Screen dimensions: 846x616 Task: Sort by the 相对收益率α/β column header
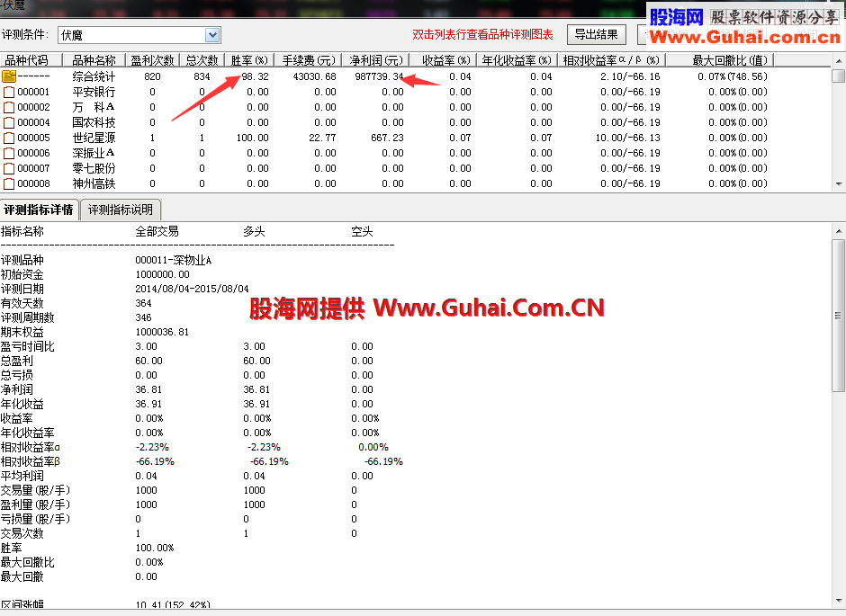(611, 60)
